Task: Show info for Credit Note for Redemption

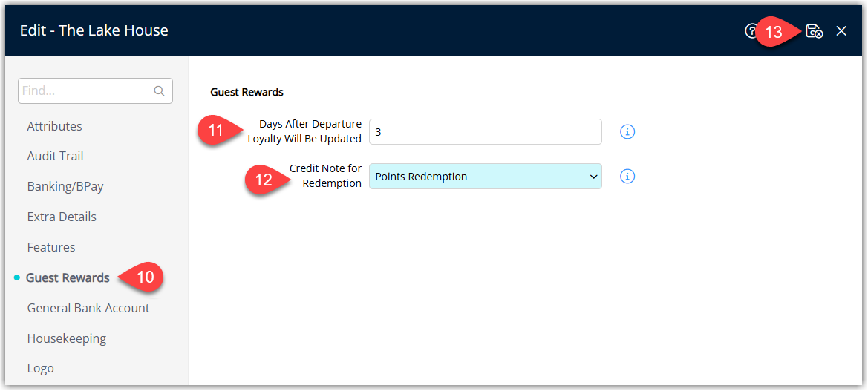Action: 627,177
